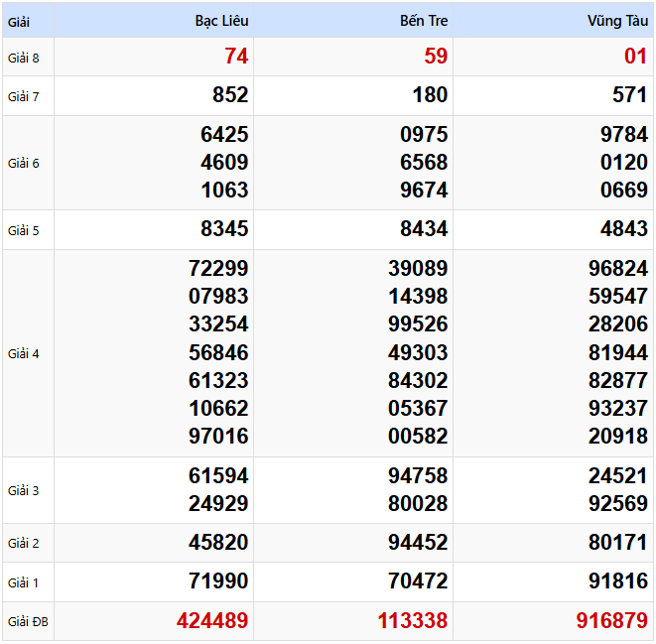
Task: Click Bến Tre special prize number 113338
Action: point(412,621)
